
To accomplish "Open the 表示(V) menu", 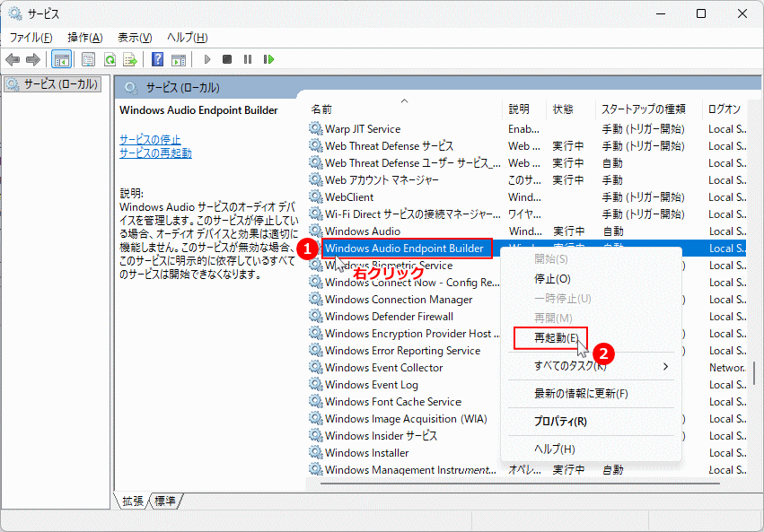I will pos(135,38).
